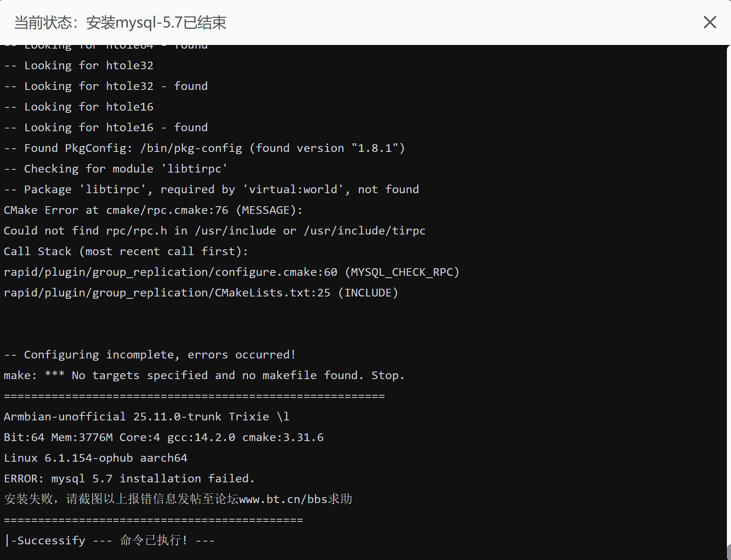Screen dimensions: 731x560
Task: Click the 'Bit:64 Mem:3776M Core:4' system info line
Action: pos(163,437)
